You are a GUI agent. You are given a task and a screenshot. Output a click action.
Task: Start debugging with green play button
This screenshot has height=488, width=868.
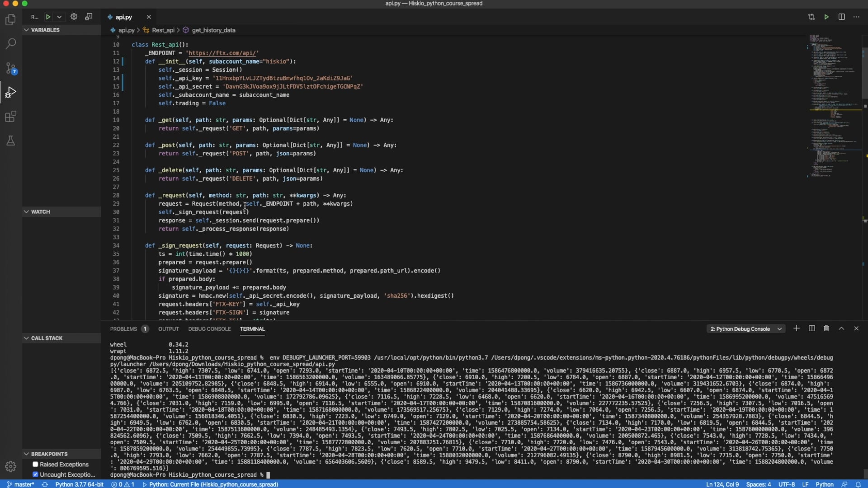coord(48,17)
